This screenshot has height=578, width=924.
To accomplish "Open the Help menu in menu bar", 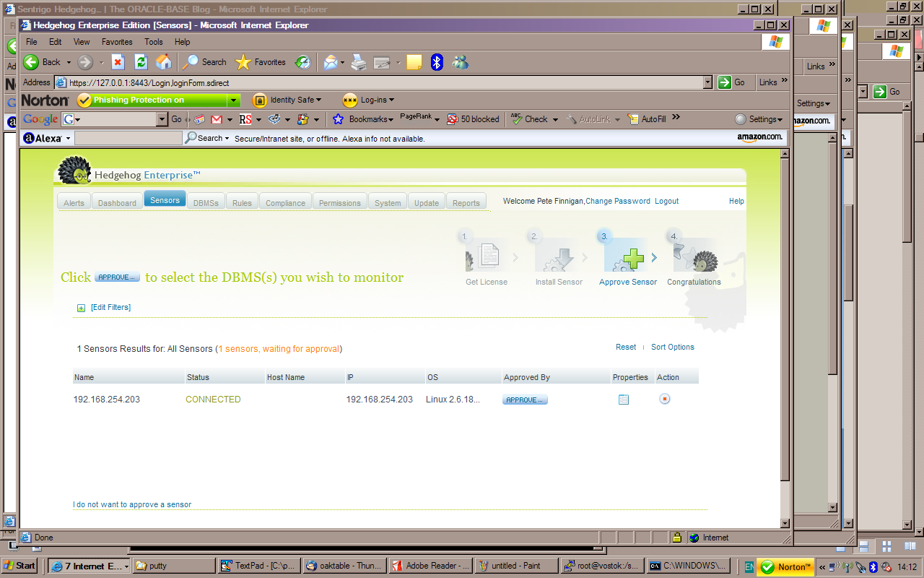I will 183,42.
